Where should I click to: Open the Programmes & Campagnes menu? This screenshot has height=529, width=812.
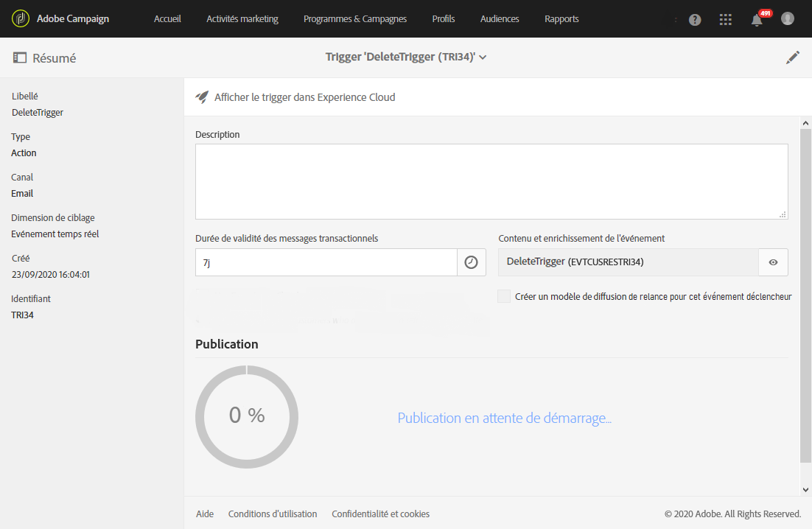click(x=355, y=18)
